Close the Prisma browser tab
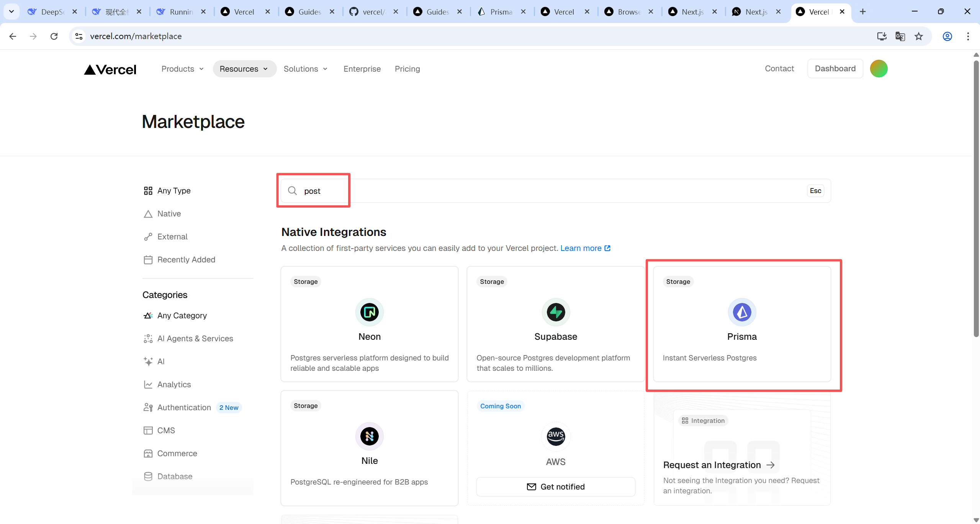980x524 pixels. (523, 12)
